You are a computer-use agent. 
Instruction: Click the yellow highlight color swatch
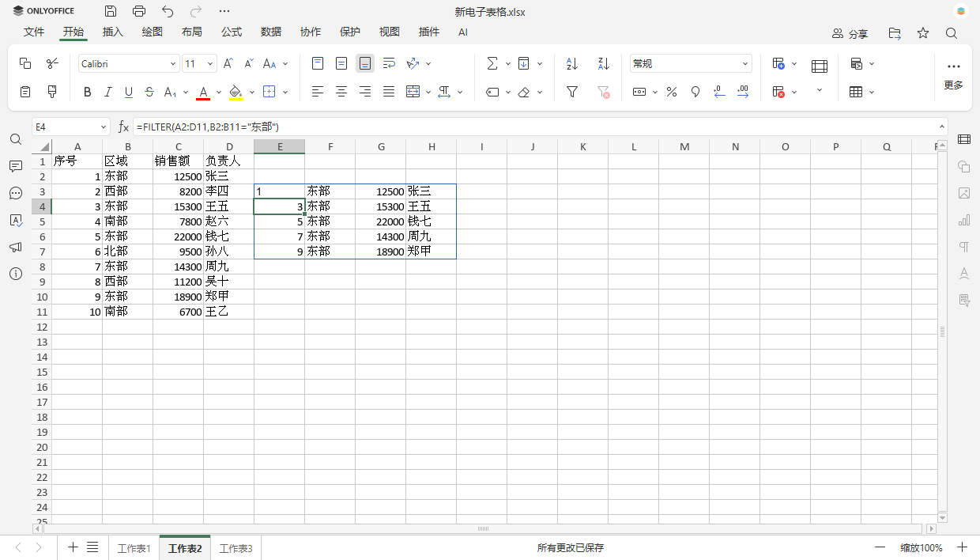(235, 97)
